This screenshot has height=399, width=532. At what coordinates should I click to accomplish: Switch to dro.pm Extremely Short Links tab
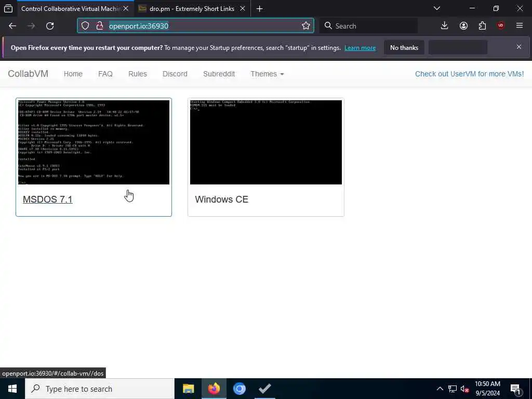(192, 9)
